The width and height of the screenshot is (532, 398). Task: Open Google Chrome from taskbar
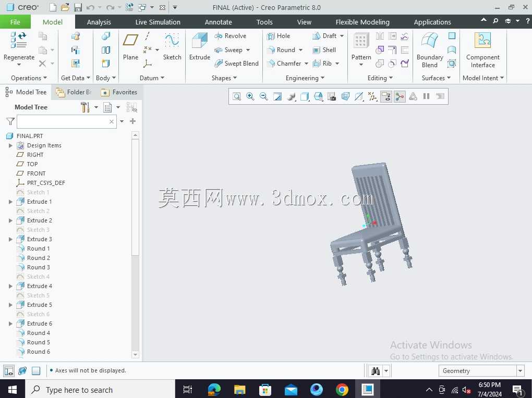[x=342, y=390]
